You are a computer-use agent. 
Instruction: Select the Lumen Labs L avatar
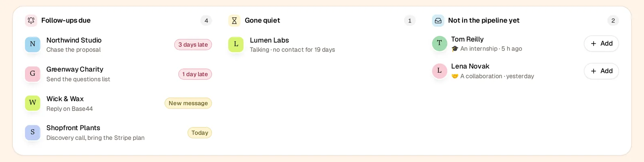pos(236,44)
